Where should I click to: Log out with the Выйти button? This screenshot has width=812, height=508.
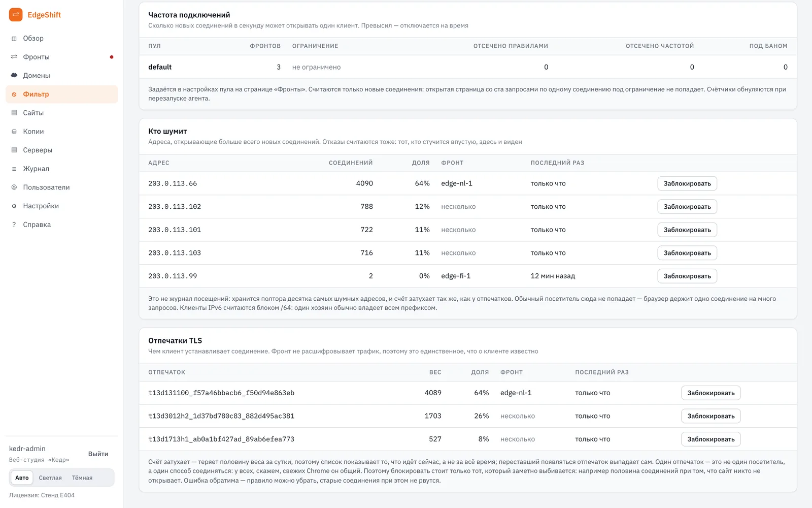point(98,454)
